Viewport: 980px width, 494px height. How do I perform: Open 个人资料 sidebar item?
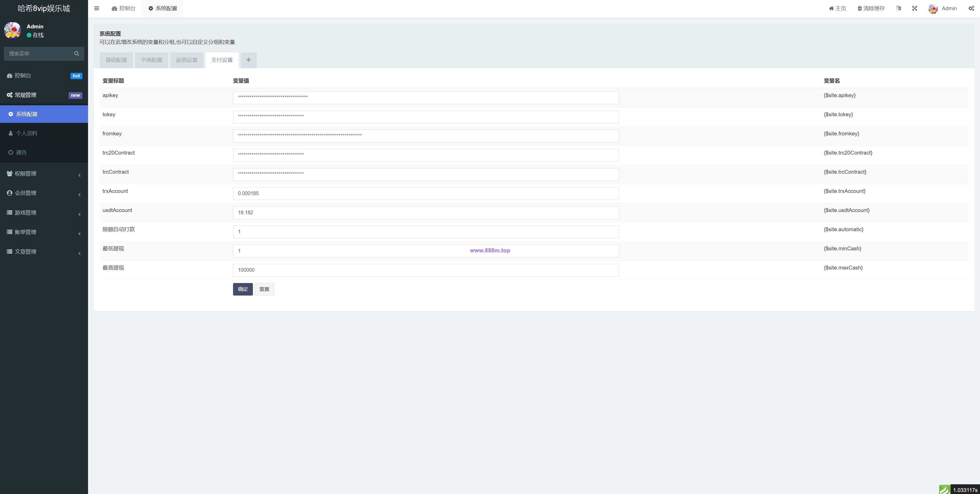tap(44, 133)
